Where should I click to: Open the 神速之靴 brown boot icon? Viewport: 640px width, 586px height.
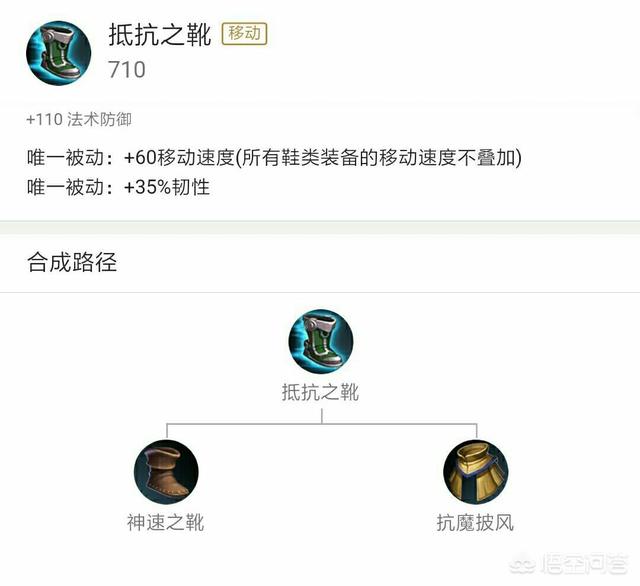166,472
